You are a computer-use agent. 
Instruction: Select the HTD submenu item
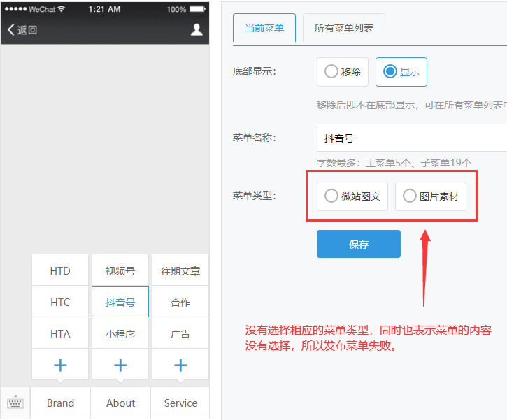[x=60, y=270]
